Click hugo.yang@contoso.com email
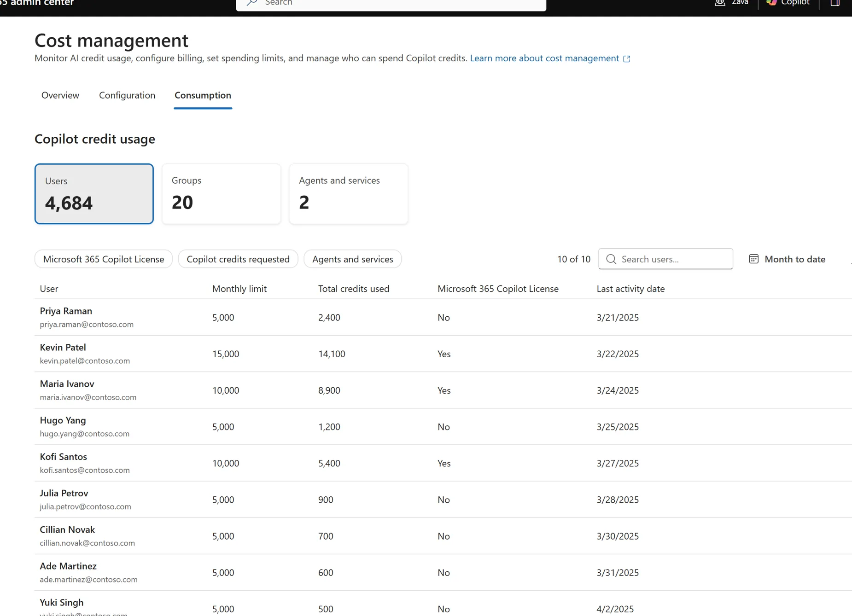This screenshot has height=616, width=852. pos(84,434)
